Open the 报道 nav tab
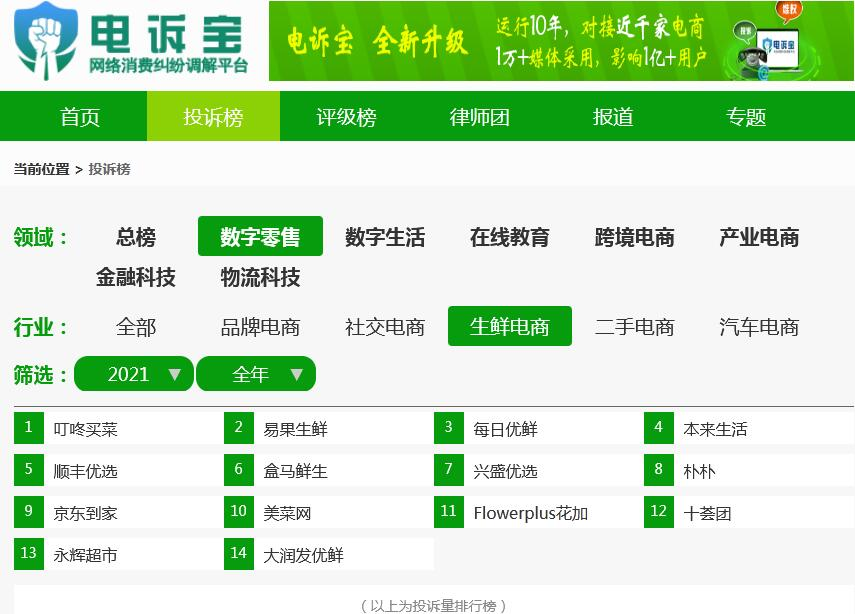Viewport: 855px width, 614px height. coord(613,117)
